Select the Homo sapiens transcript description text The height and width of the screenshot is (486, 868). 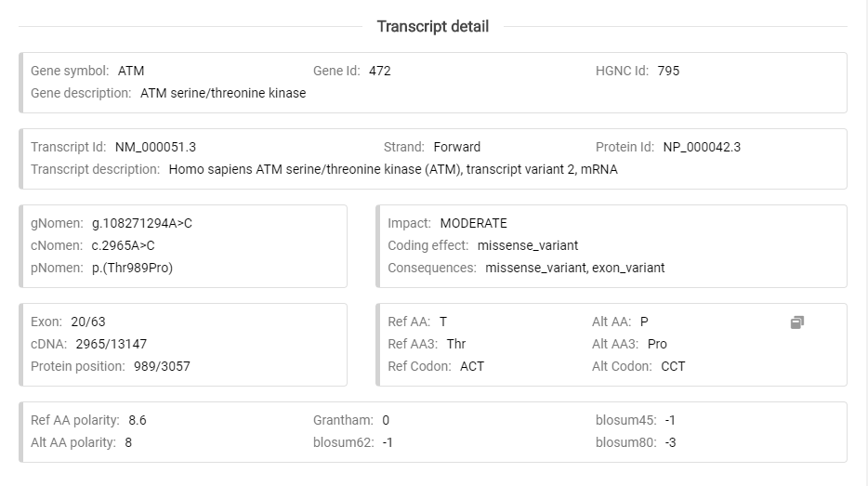pos(393,169)
